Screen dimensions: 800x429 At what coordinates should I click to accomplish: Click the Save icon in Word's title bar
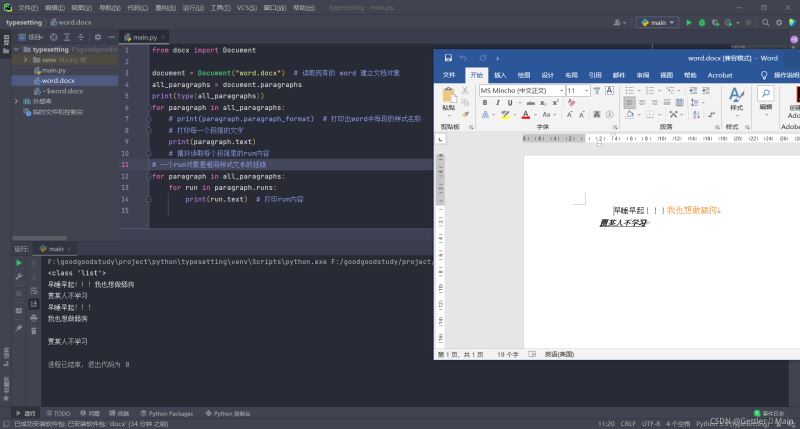pyautogui.click(x=448, y=58)
